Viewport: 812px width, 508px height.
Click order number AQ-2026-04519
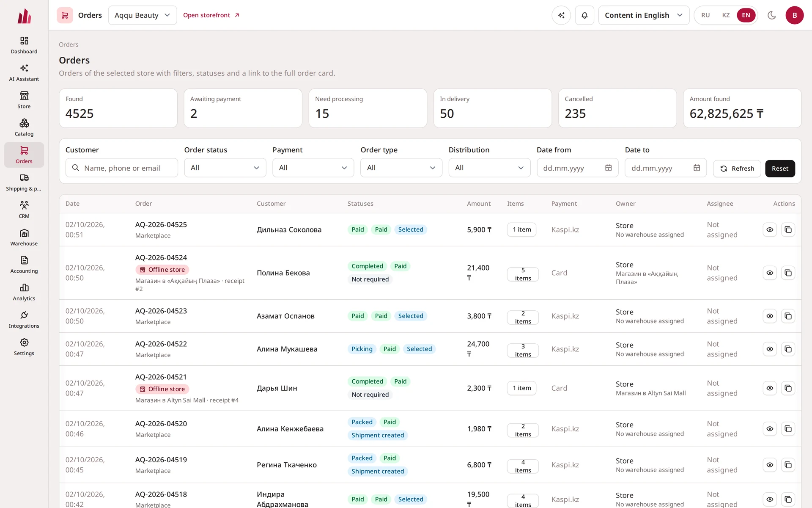(x=161, y=460)
